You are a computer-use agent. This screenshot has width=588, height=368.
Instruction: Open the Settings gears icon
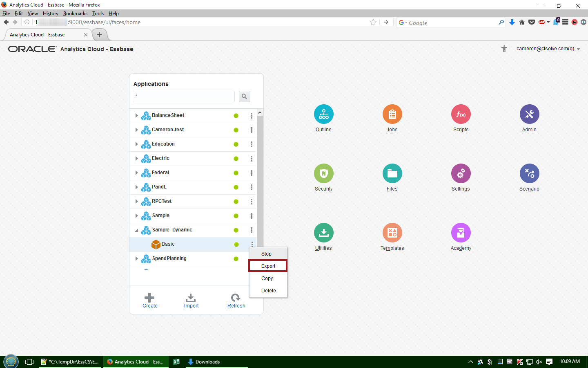[461, 173]
